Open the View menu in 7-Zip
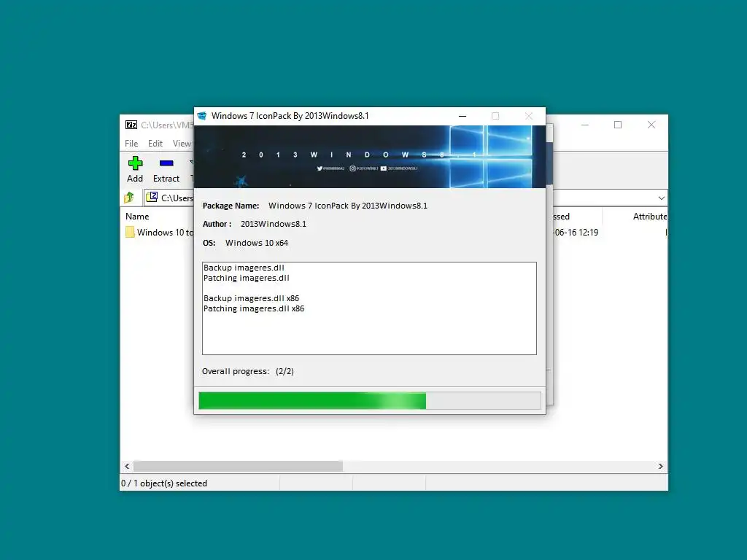This screenshot has height=560, width=747. point(182,144)
